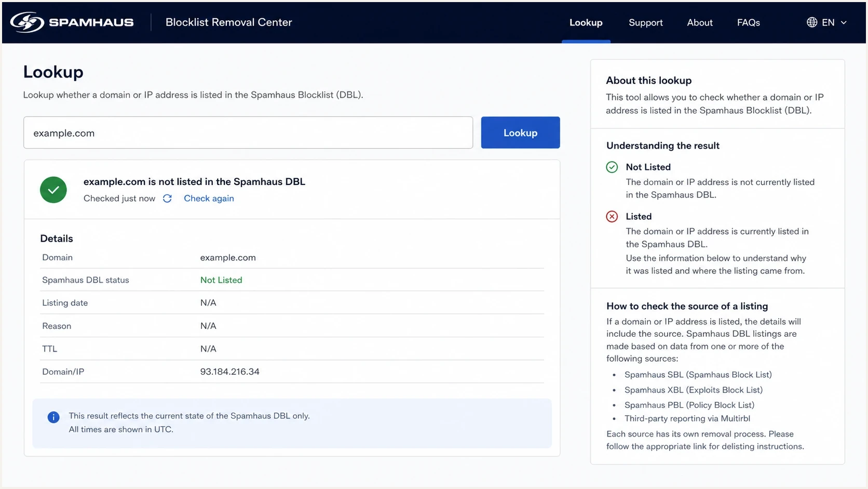The height and width of the screenshot is (489, 868).
Task: Click the TTL row label
Action: (x=50, y=349)
